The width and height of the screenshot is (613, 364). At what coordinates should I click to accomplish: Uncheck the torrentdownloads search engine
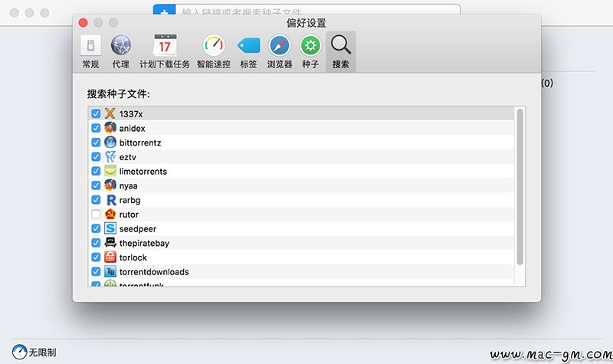coord(96,271)
